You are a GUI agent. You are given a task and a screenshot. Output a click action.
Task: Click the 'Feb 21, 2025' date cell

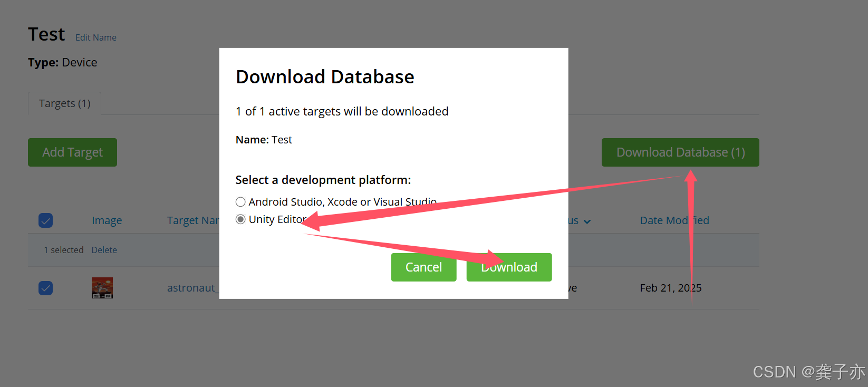(x=671, y=288)
